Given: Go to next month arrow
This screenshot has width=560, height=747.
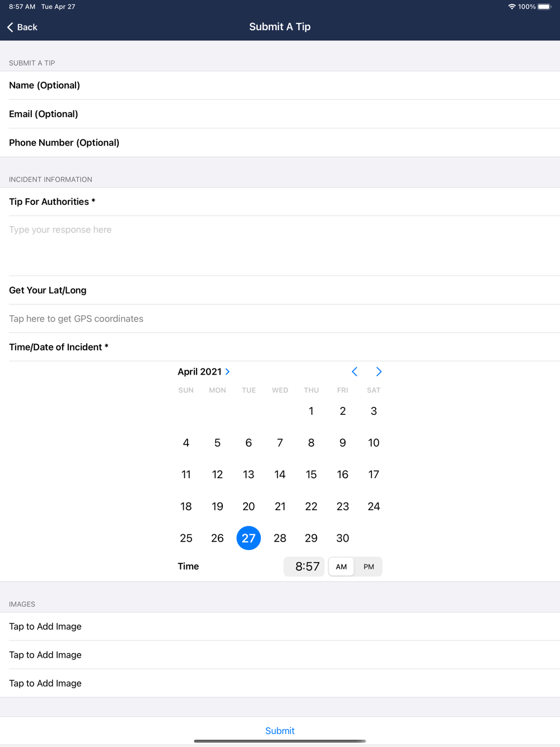Looking at the screenshot, I should click(379, 372).
